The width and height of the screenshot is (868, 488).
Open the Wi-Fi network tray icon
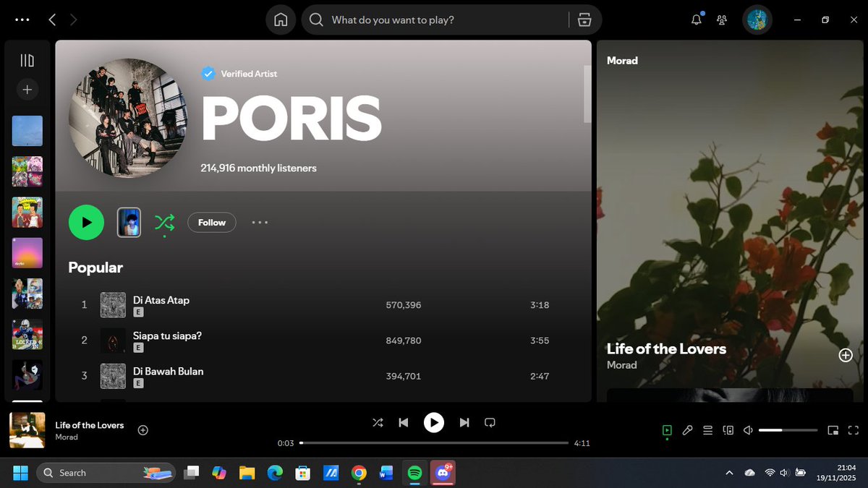click(x=770, y=473)
